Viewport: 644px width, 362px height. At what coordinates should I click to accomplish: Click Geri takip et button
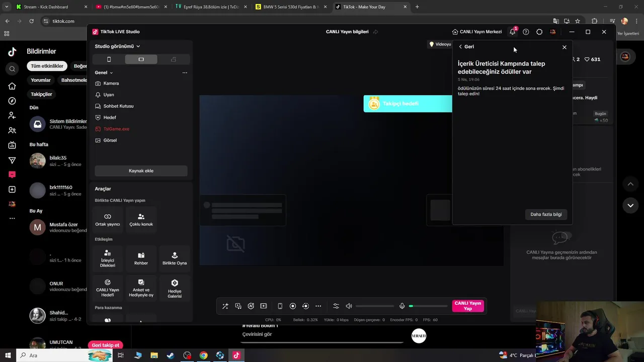tap(106, 345)
